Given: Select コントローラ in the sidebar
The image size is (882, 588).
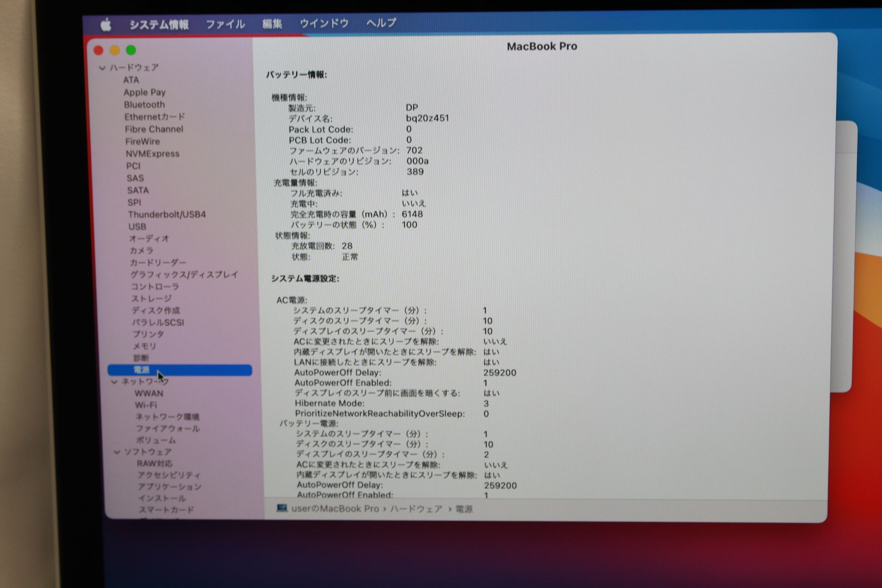Looking at the screenshot, I should click(x=155, y=286).
